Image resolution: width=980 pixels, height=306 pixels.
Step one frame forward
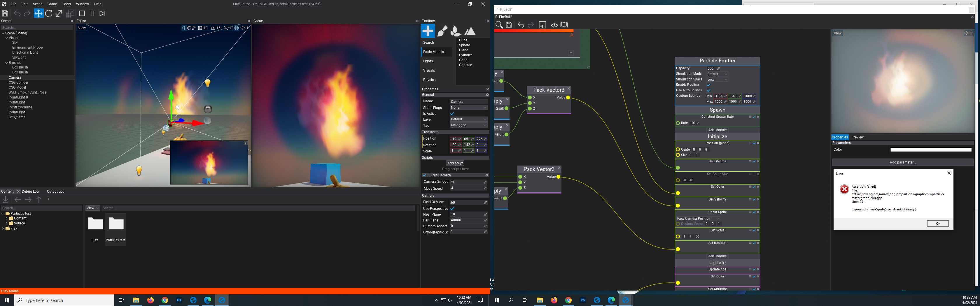pos(102,14)
